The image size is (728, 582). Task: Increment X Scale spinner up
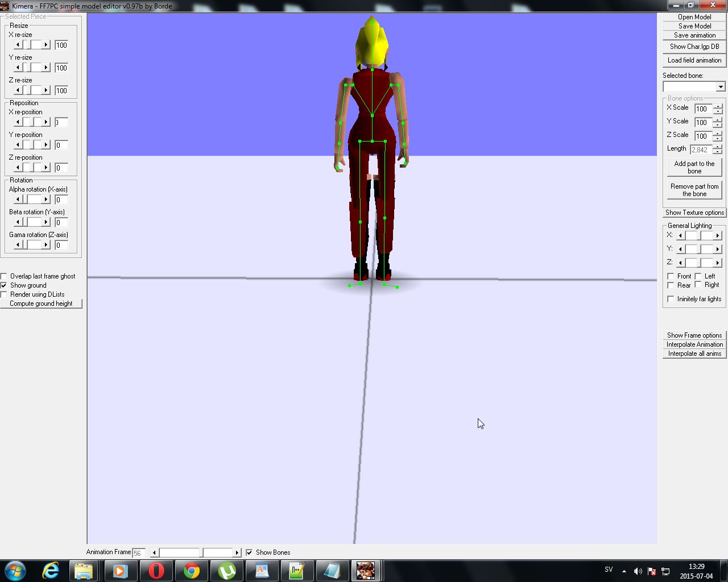(718, 106)
